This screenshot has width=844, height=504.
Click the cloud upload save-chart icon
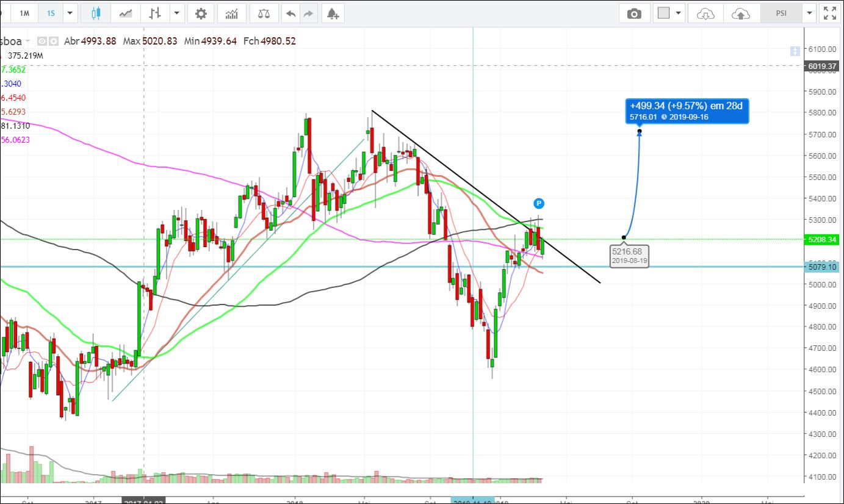pos(741,13)
